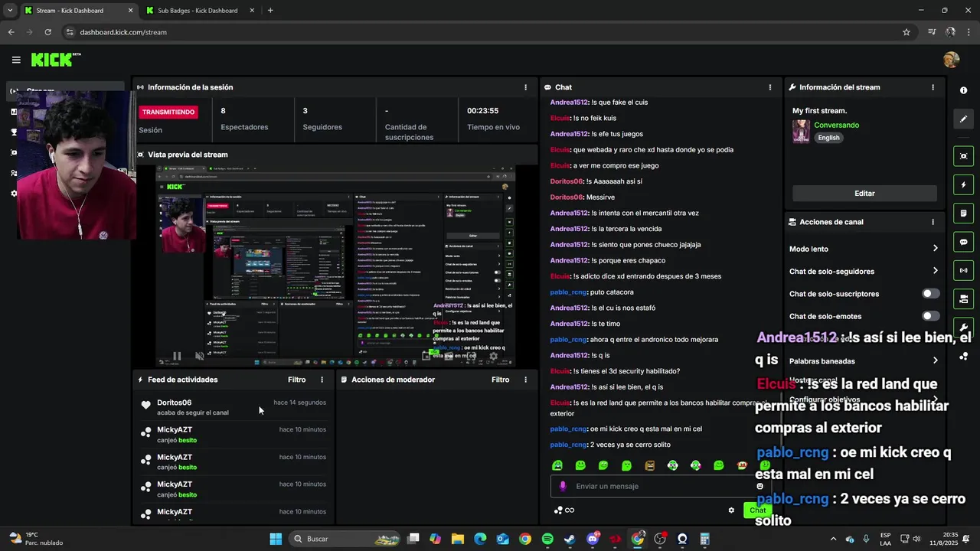Show hidden system tray icons
The height and width of the screenshot is (551, 980).
833,539
